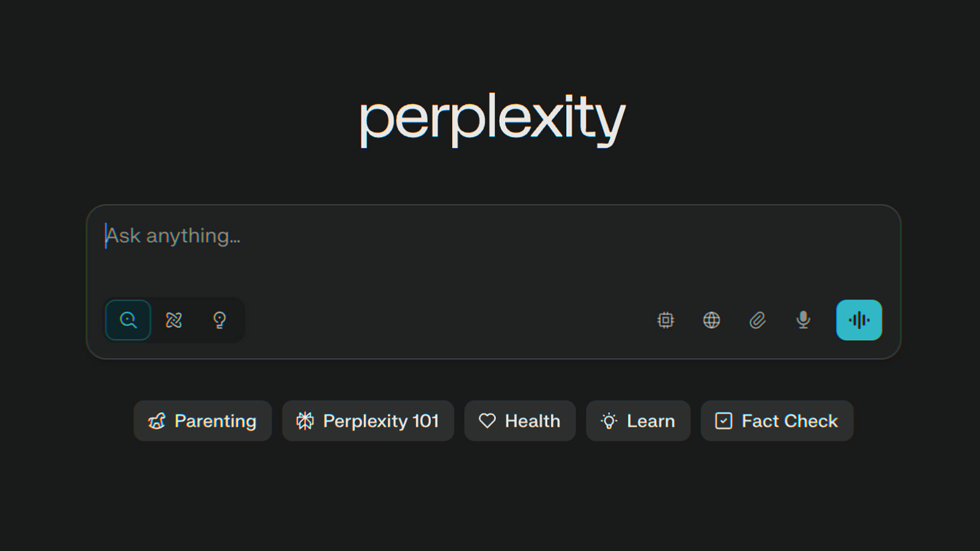Click the rocking horse Parenting icon

pos(157,421)
